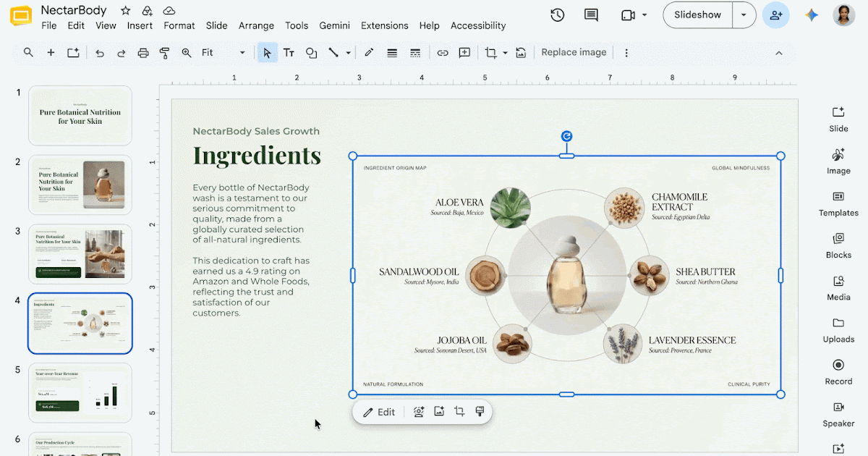Open border dash style options
The image size is (868, 456).
415,53
